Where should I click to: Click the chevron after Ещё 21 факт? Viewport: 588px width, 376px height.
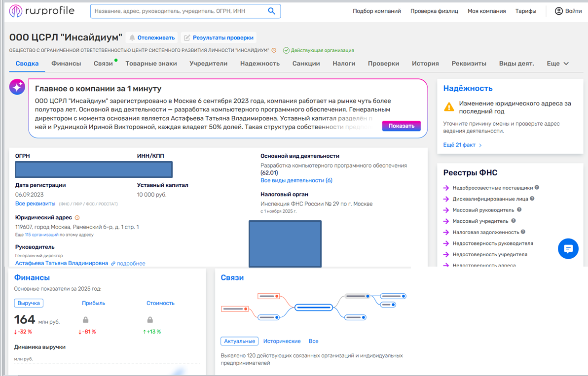click(x=480, y=145)
